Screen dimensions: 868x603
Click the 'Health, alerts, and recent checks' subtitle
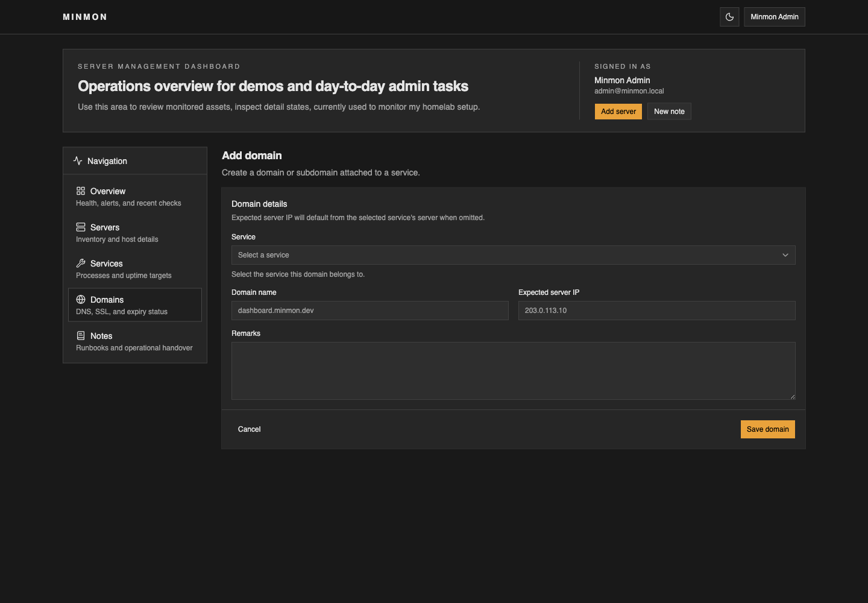click(128, 203)
